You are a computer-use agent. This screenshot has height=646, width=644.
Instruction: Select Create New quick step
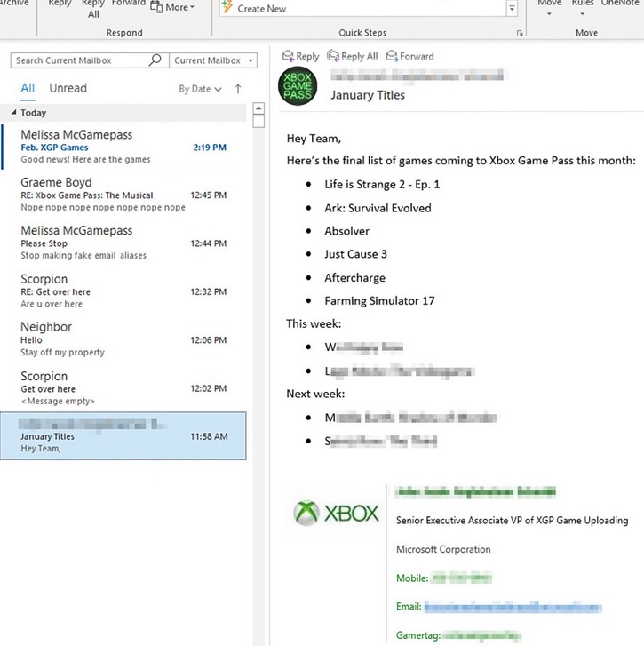pyautogui.click(x=261, y=9)
